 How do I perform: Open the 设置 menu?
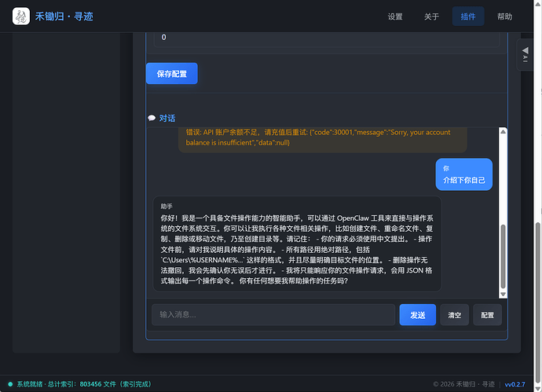click(x=395, y=16)
